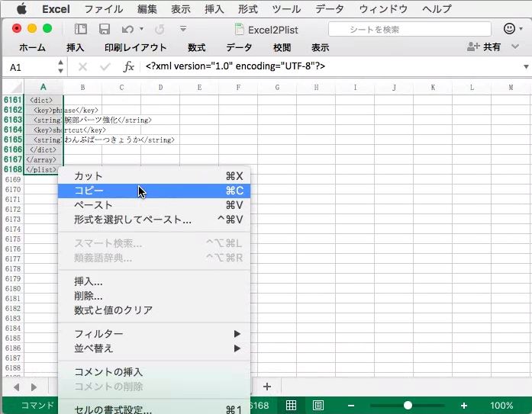This screenshot has width=532, height=414.
Task: Expand the formula bar arrow
Action: 526,67
